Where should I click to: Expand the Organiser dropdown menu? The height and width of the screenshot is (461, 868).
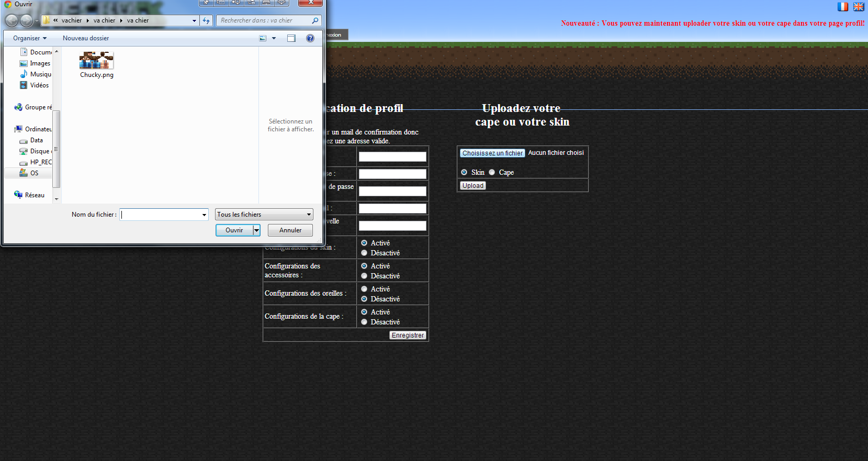[30, 38]
